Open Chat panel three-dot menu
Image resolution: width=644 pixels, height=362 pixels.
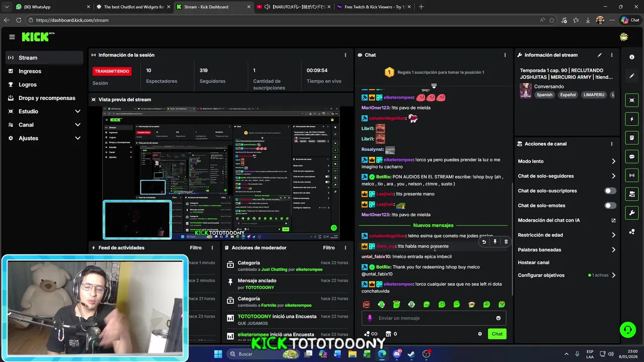tap(505, 55)
